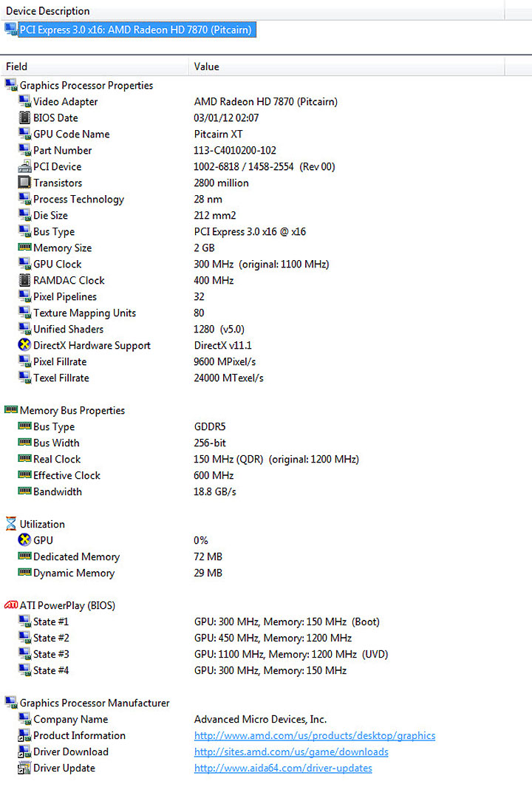Select the Pixel Fillrate value 9600 MPixel/s
Viewport: 532px width, 787px height.
click(225, 362)
